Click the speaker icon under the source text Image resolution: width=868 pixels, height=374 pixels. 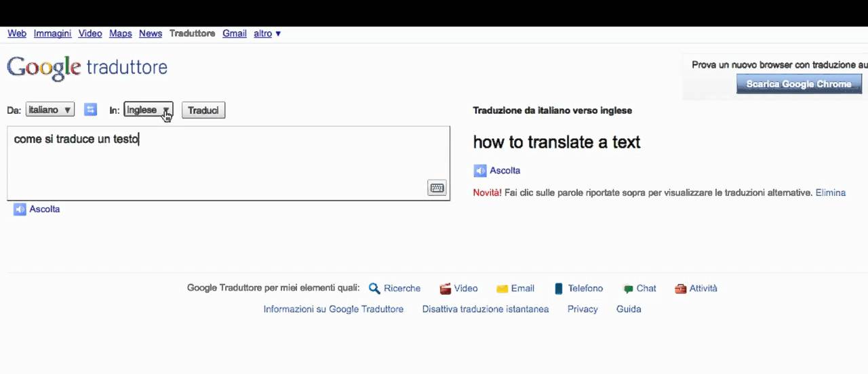pos(20,209)
